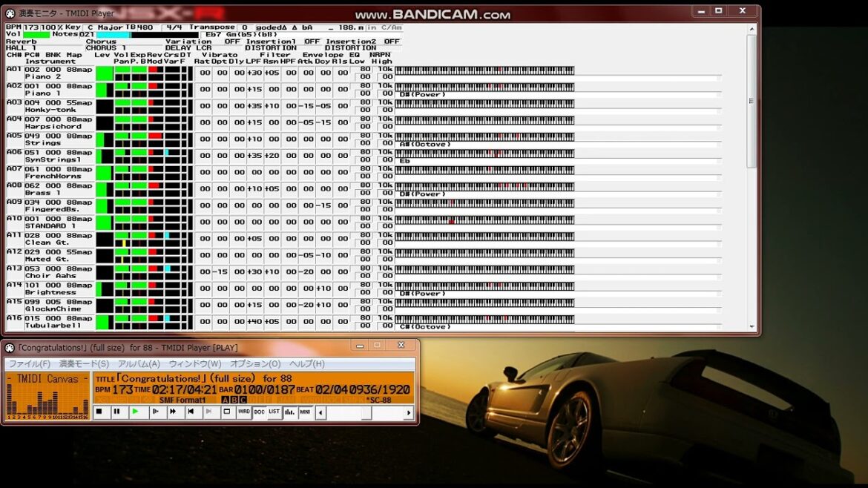Select the A marker button
This screenshot has height=488, width=868.
pyautogui.click(x=226, y=400)
